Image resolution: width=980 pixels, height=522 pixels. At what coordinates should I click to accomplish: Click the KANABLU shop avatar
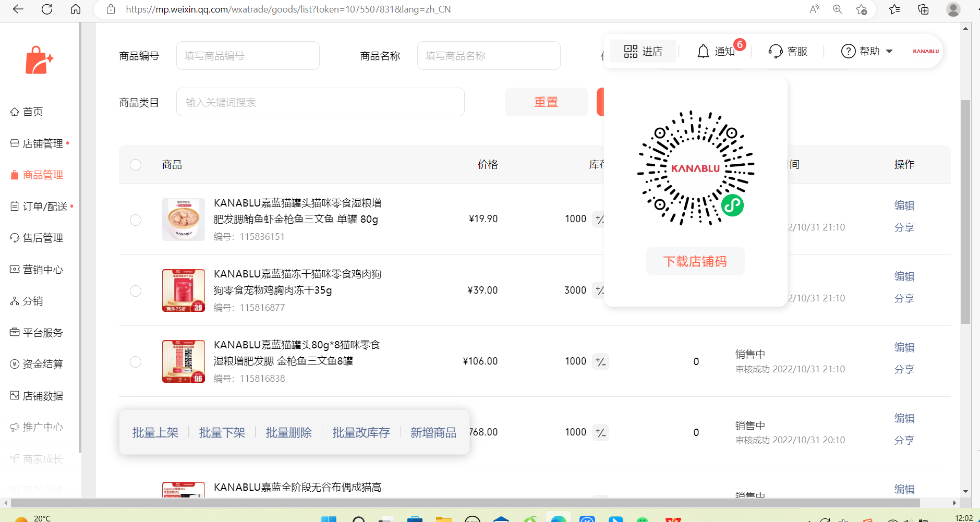click(926, 51)
